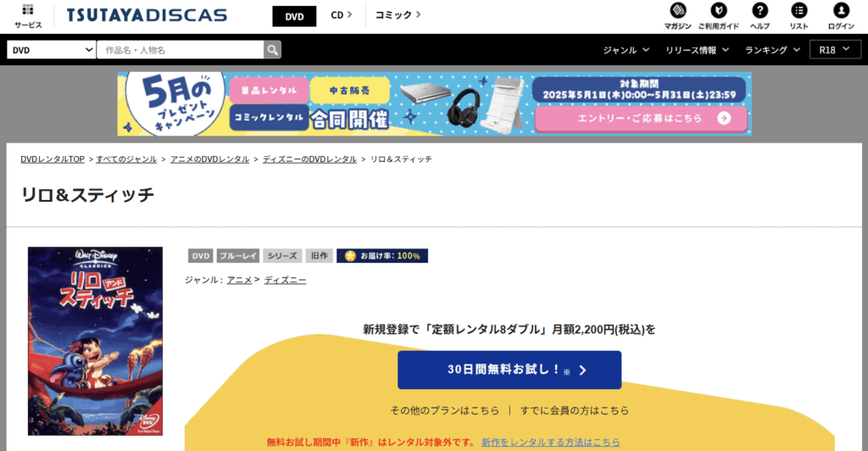
Task: Click the リロ＆スティッチ DVD cover image
Action: [95, 341]
